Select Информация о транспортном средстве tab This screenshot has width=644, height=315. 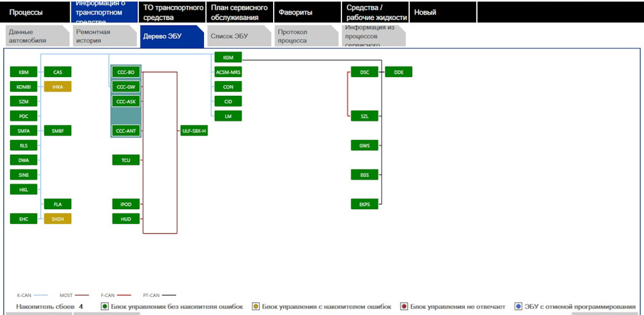(104, 12)
